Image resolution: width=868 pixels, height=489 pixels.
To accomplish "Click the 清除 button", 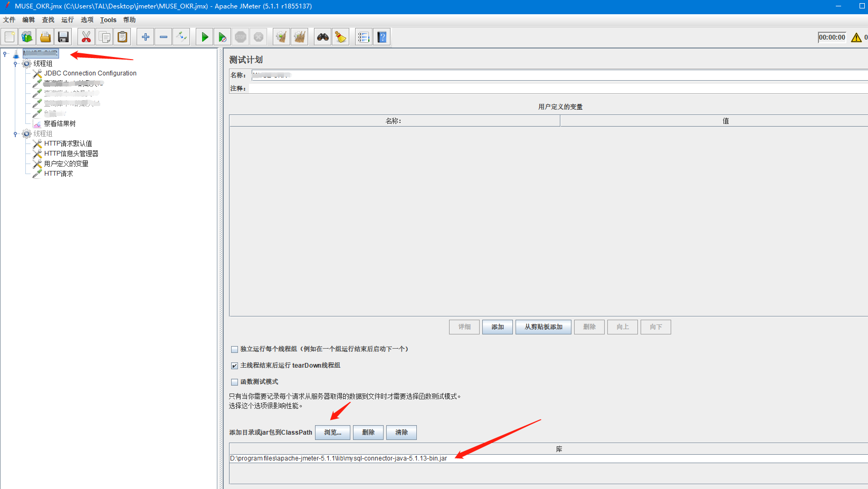I will (x=402, y=433).
